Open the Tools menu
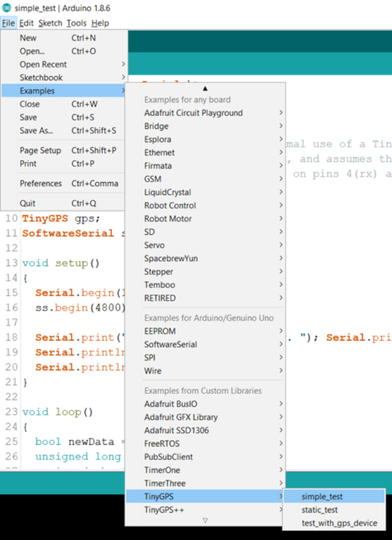This screenshot has height=540, width=392. (76, 23)
